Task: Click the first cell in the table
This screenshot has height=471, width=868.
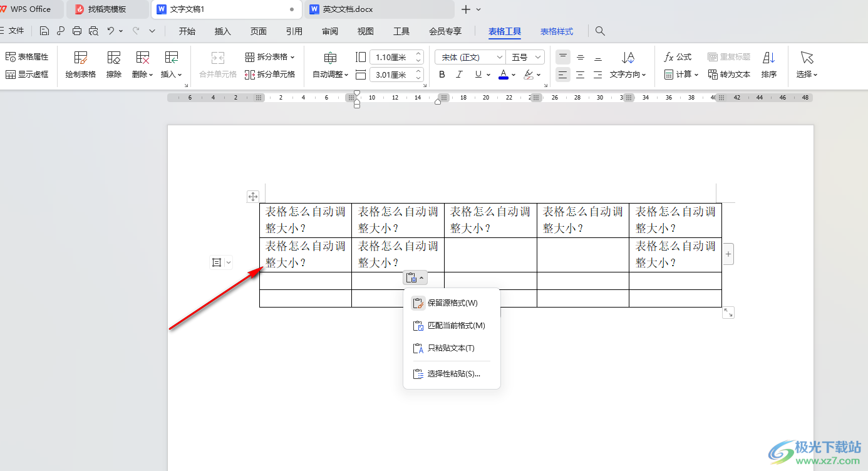Action: point(306,220)
